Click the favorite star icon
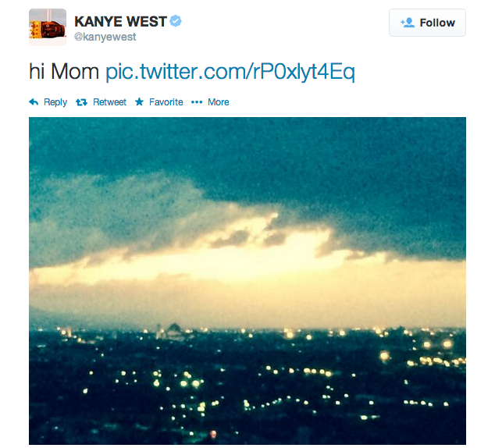This screenshot has height=448, width=495. [x=139, y=102]
